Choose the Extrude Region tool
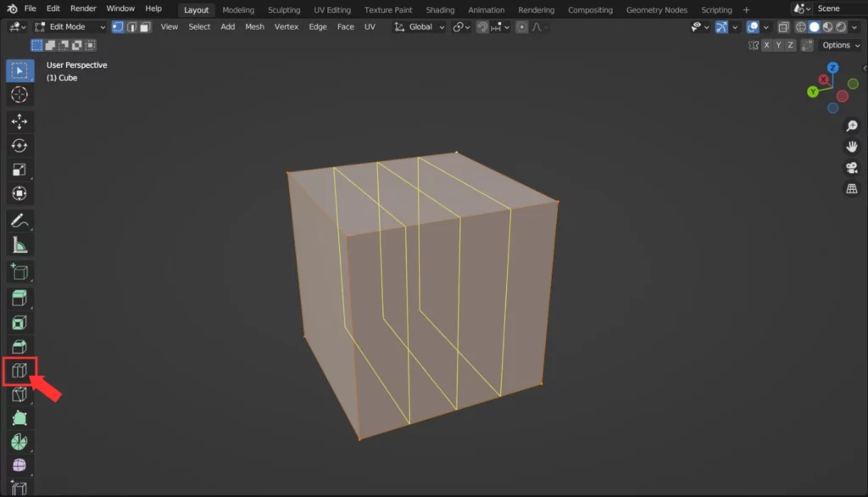 point(19,298)
